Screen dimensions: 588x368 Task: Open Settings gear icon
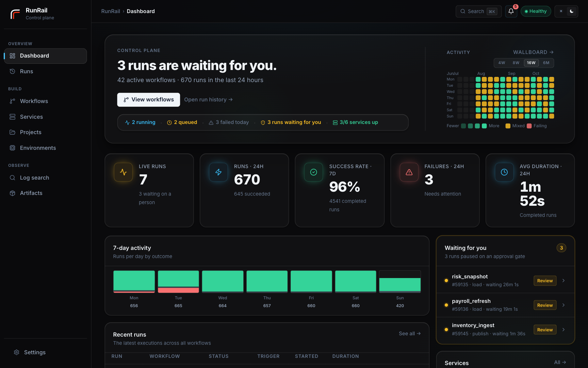[17, 352]
